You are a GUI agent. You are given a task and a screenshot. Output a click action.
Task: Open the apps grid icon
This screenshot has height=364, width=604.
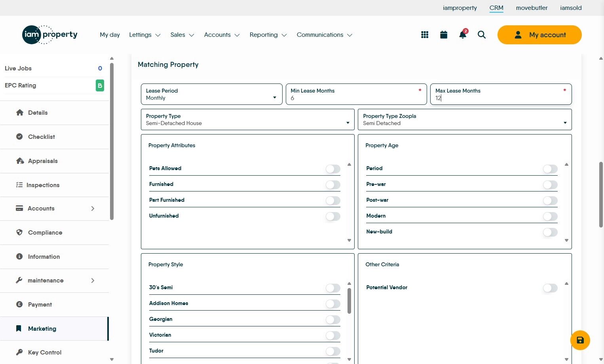[425, 35]
